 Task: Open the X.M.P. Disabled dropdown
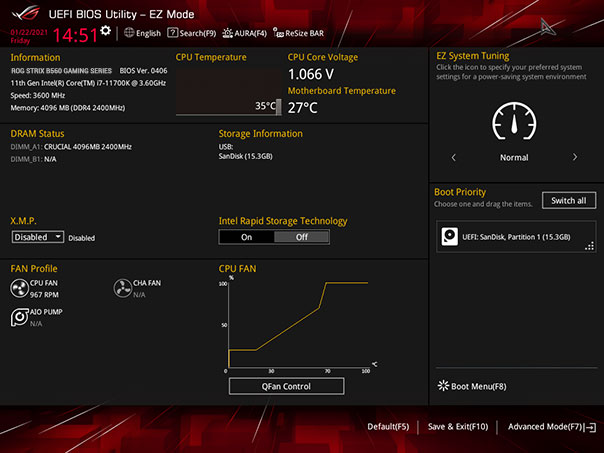click(38, 237)
